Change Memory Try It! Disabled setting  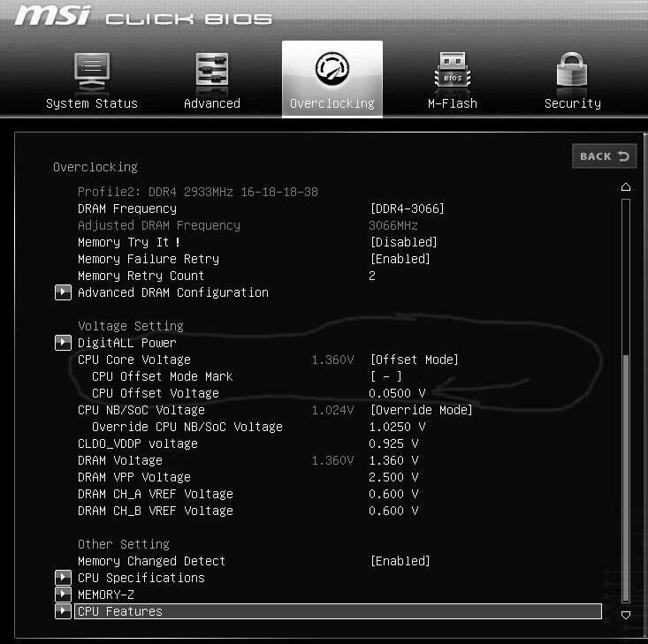point(403,242)
